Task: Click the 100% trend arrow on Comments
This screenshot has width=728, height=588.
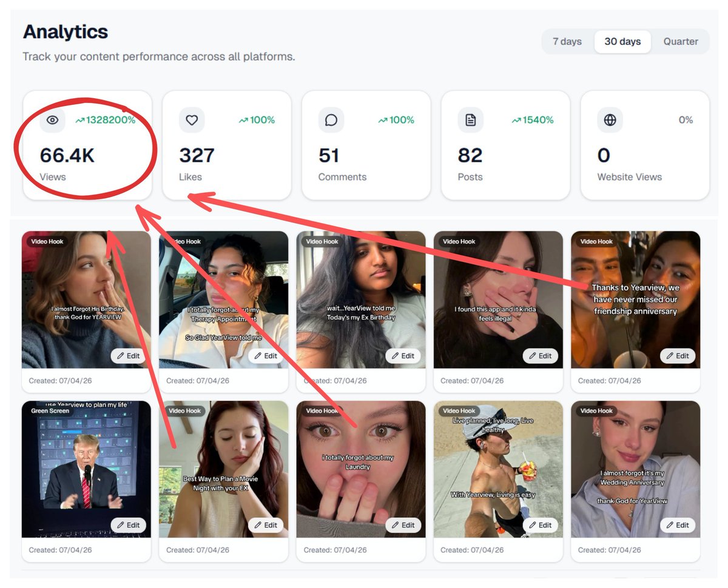Action: 383,121
